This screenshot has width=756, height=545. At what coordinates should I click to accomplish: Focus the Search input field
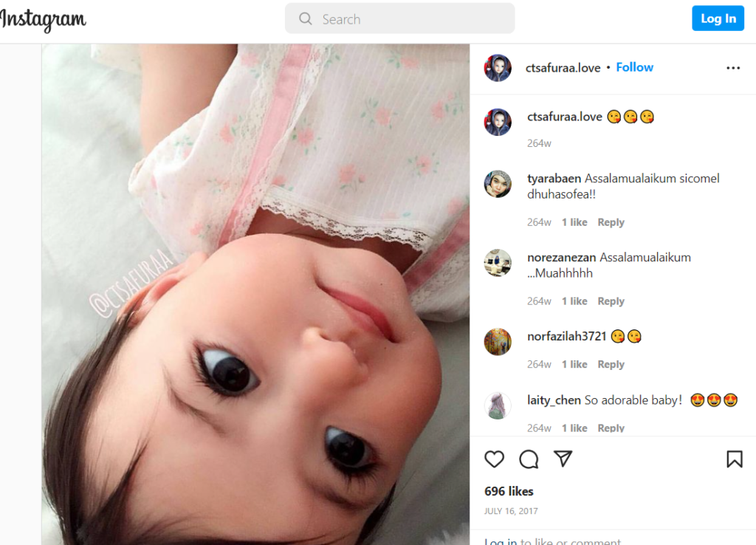tap(399, 18)
